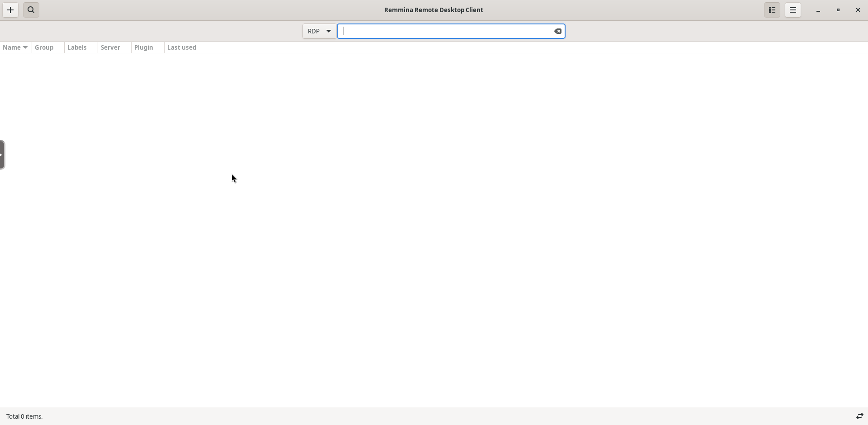Click the multi monitor arrows icon in status bar

tap(859, 416)
